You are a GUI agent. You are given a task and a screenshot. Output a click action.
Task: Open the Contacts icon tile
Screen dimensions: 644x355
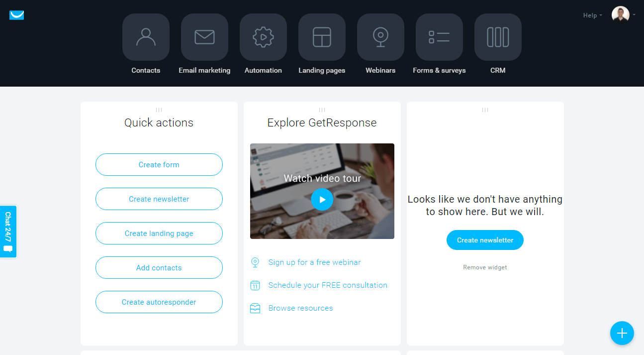[x=146, y=37]
